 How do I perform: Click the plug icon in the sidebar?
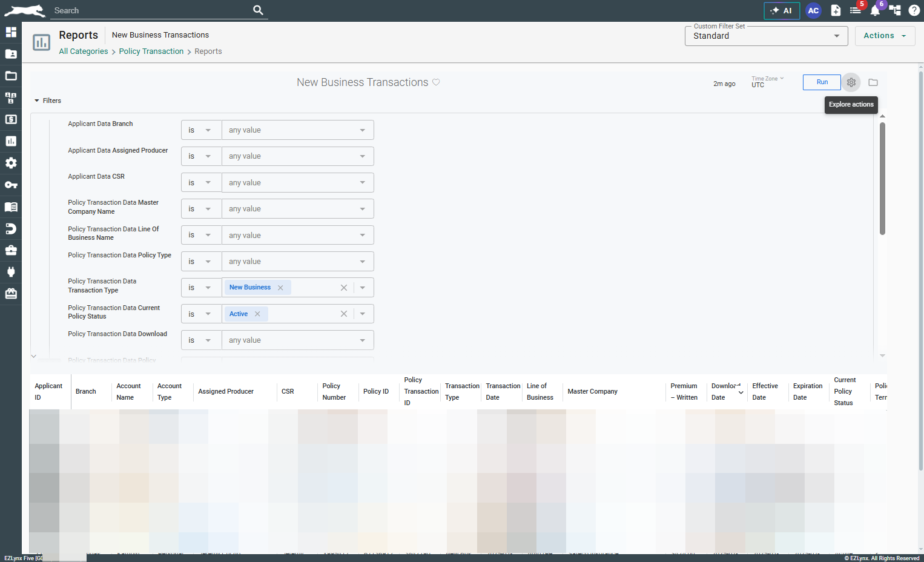coord(11,272)
